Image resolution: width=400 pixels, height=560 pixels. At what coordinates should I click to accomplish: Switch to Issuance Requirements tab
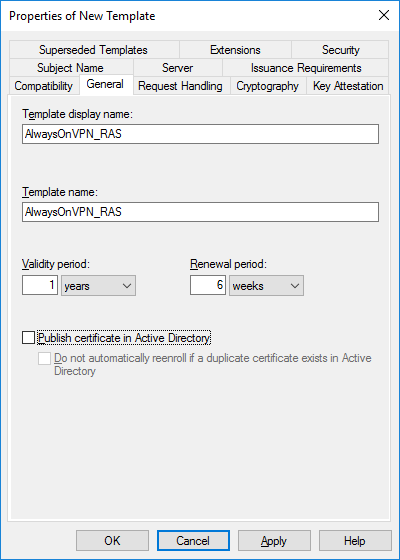(x=306, y=68)
